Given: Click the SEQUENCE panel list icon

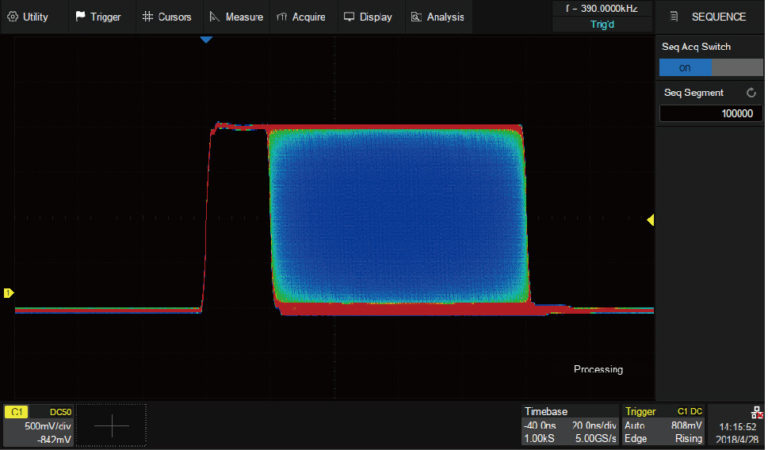Looking at the screenshot, I should [x=674, y=17].
